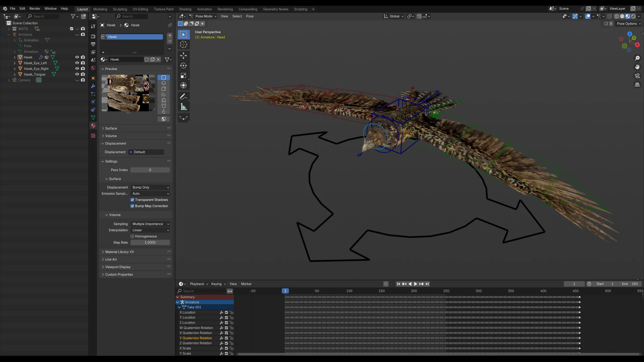Select the Move tool in the viewport toolbar
The image size is (644, 362).
coord(184,56)
